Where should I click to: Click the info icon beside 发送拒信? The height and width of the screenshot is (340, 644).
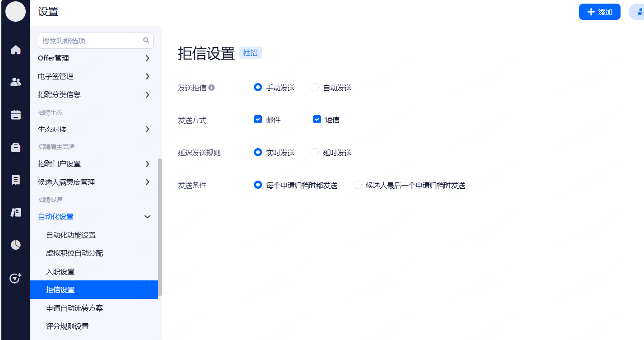pos(212,88)
